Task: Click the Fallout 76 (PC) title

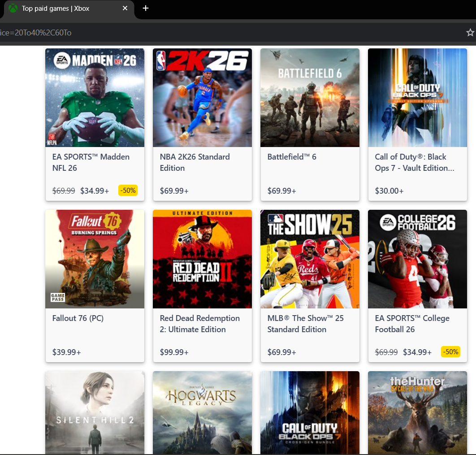Action: pyautogui.click(x=78, y=318)
